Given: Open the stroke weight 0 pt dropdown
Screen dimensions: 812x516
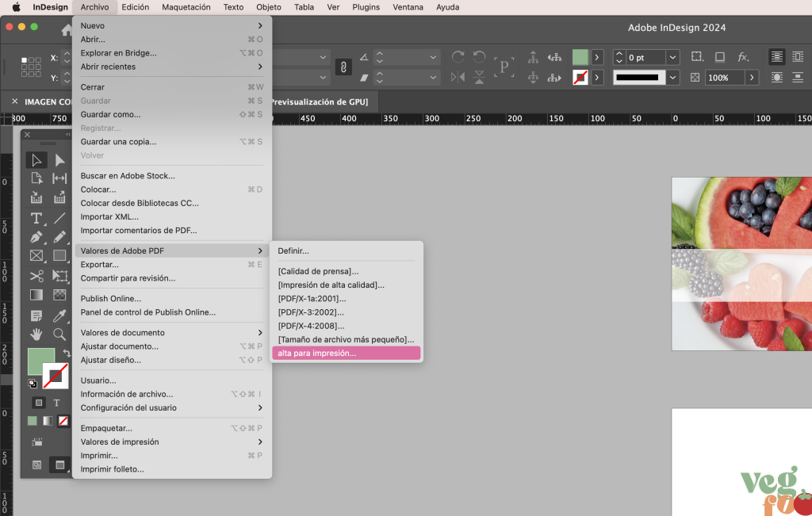Looking at the screenshot, I should tap(672, 58).
